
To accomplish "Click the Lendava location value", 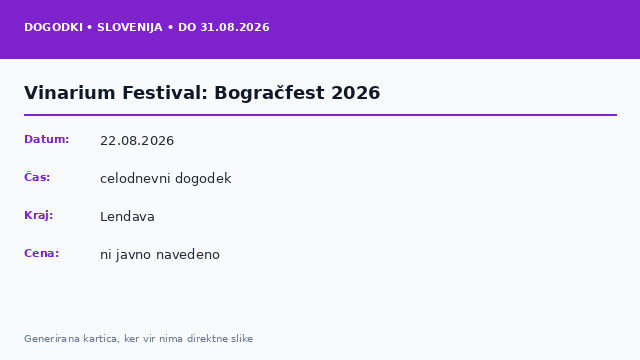I will (x=127, y=216).
